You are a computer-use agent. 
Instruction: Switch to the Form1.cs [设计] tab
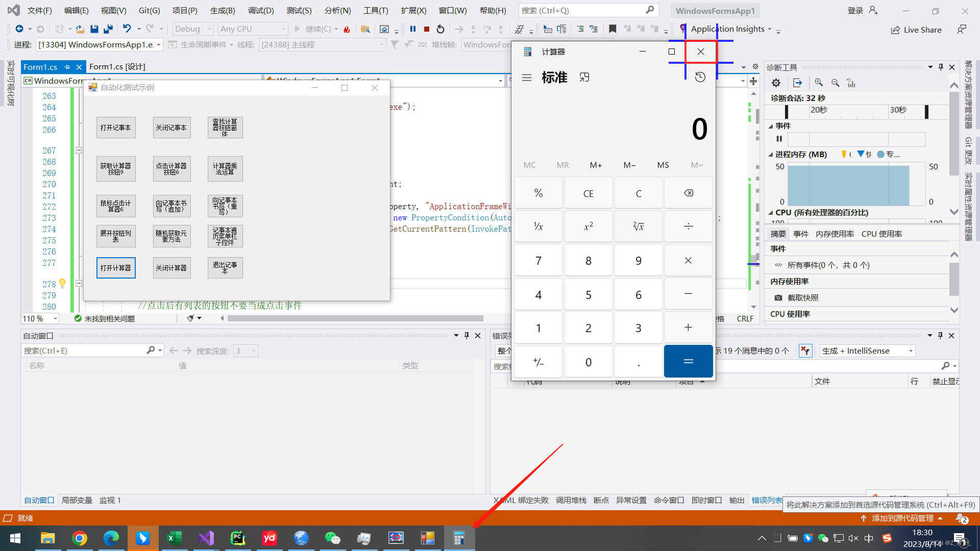pos(117,67)
